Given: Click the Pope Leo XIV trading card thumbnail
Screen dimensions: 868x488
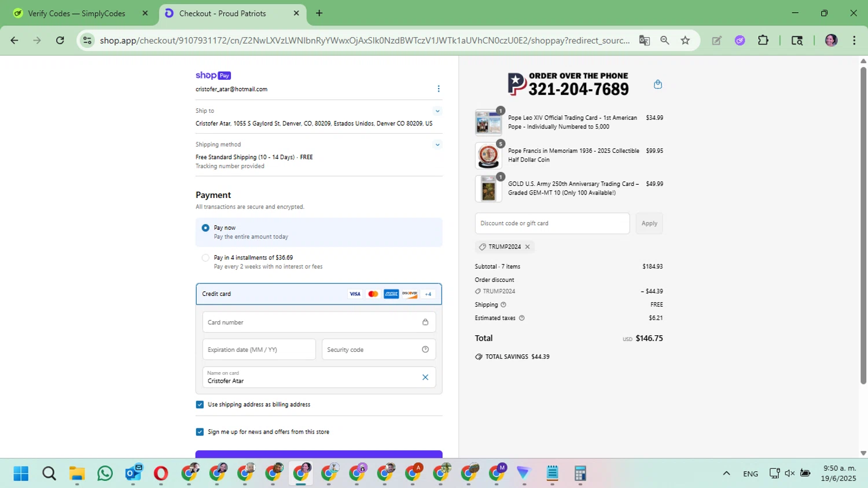Looking at the screenshot, I should point(488,122).
